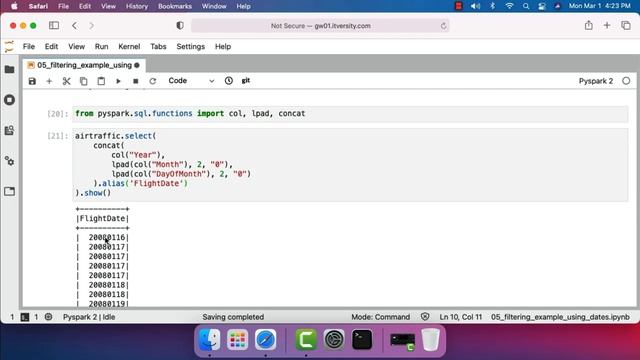
Task: Open the JupyterLab View menu
Action: pos(76,47)
